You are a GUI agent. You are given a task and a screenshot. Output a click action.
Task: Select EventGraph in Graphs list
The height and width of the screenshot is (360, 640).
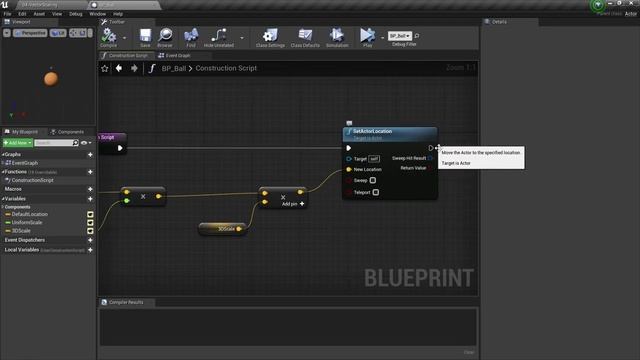(x=24, y=163)
